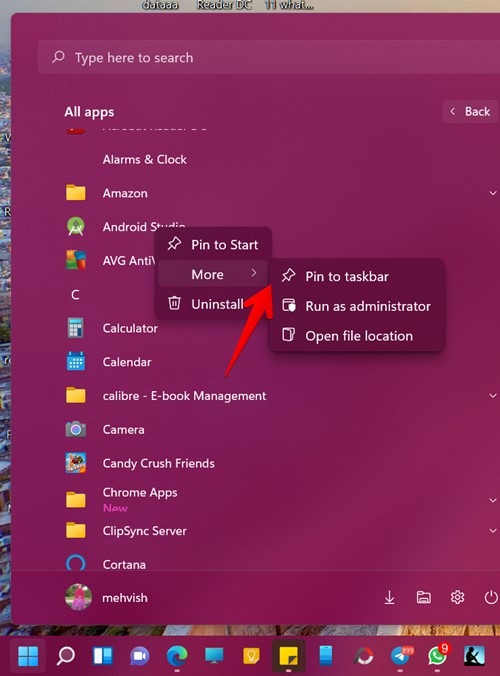This screenshot has height=676, width=500.
Task: Expand the Amazon folder chevron
Action: [493, 193]
